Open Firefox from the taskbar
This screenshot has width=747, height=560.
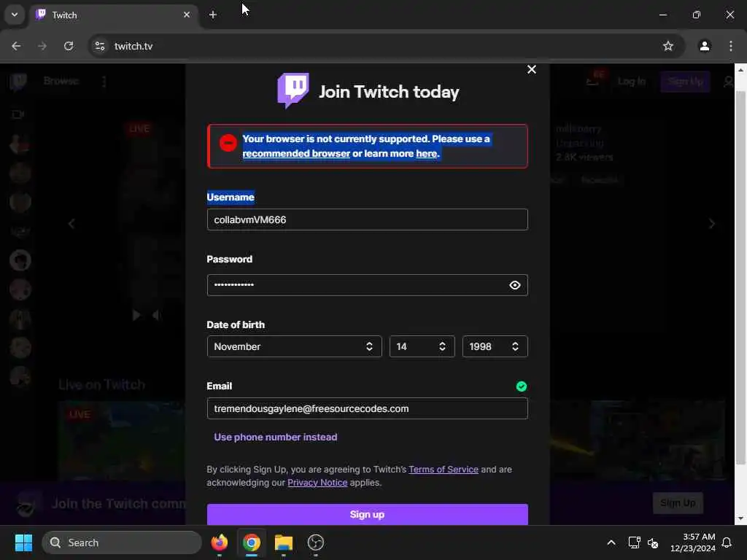coord(219,542)
